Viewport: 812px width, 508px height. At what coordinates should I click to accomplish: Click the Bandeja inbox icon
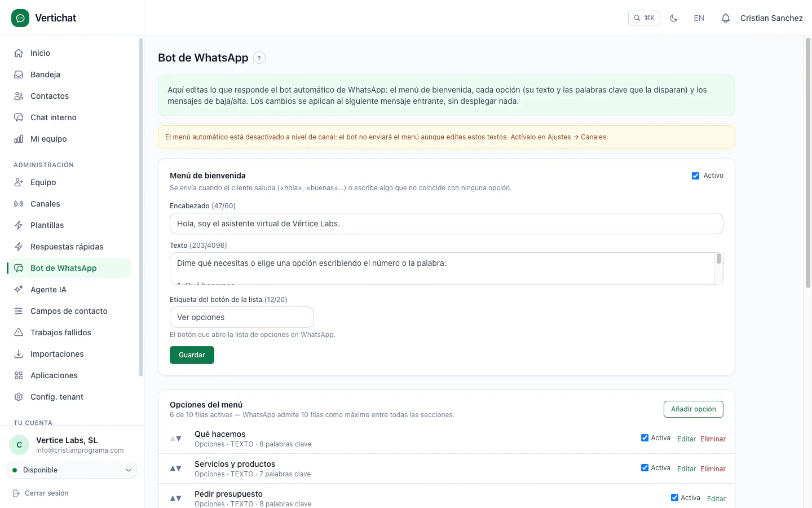pyautogui.click(x=19, y=75)
